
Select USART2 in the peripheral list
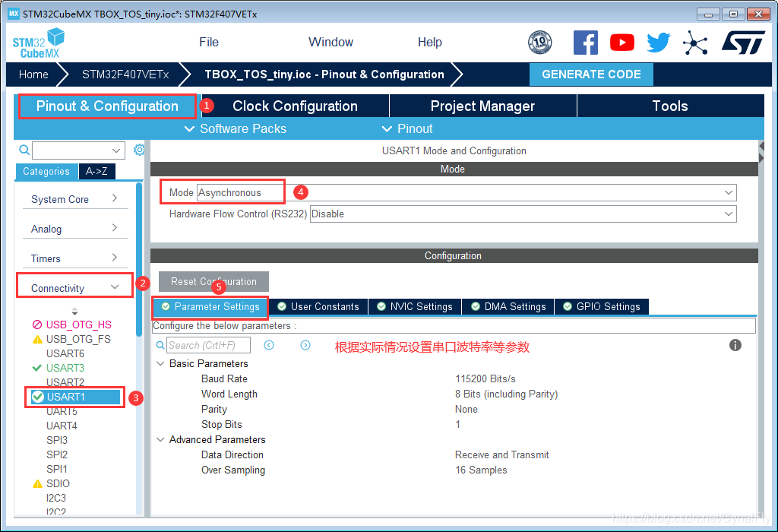pyautogui.click(x=65, y=382)
